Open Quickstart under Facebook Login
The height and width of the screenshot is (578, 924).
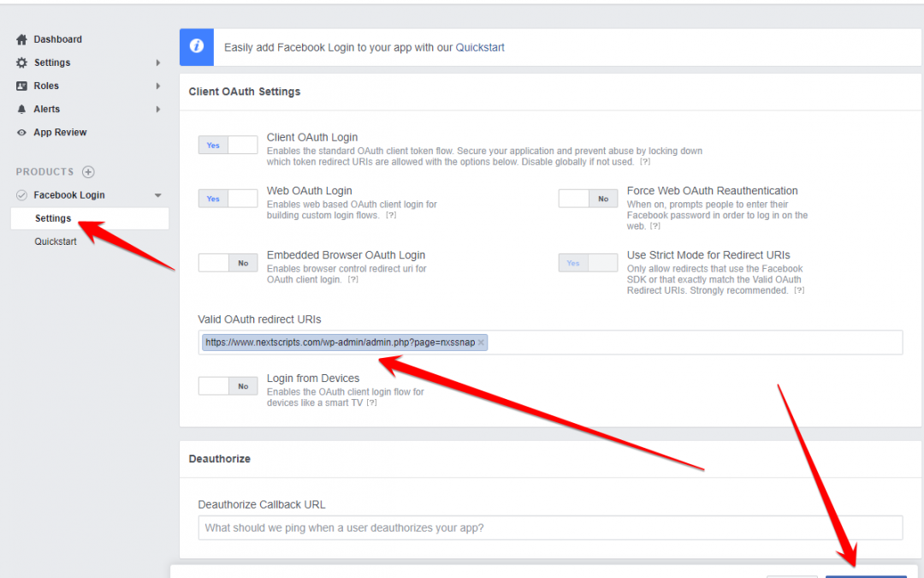pyautogui.click(x=56, y=241)
